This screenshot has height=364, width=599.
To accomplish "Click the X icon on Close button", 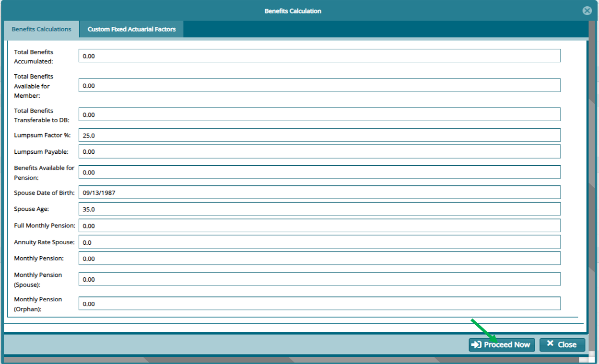I will (x=550, y=344).
